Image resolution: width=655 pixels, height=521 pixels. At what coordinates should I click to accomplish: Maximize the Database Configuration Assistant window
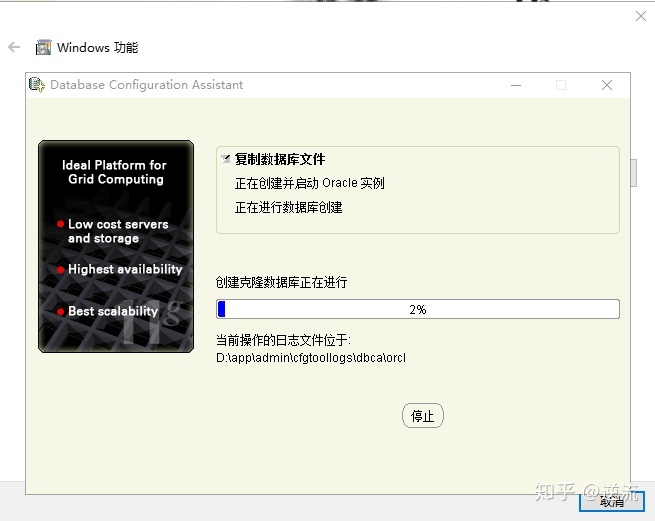pos(561,85)
